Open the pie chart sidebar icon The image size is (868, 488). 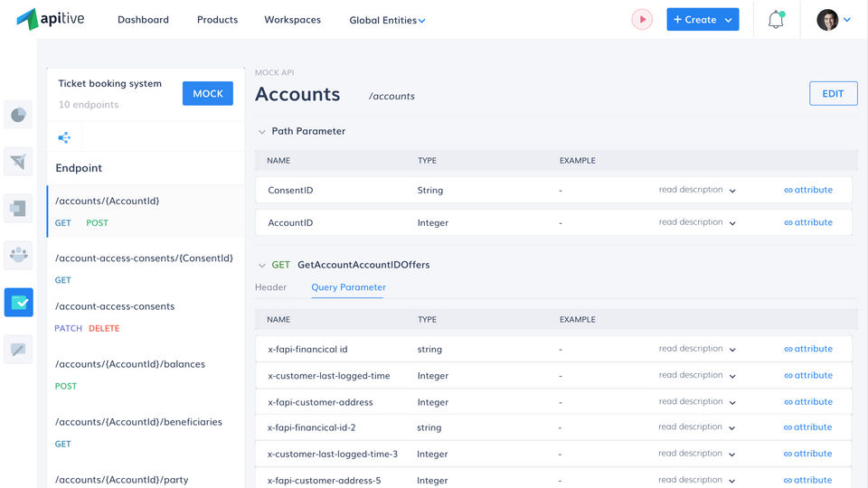pyautogui.click(x=18, y=115)
